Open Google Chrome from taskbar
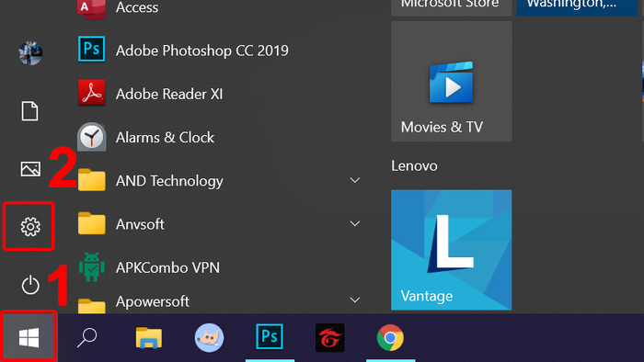This screenshot has height=362, width=644. point(391,337)
